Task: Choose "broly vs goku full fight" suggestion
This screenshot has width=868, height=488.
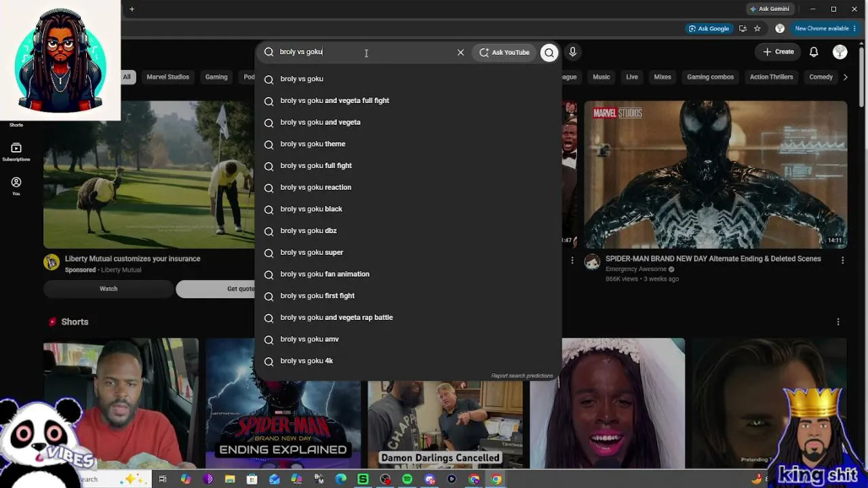Action: [408, 166]
